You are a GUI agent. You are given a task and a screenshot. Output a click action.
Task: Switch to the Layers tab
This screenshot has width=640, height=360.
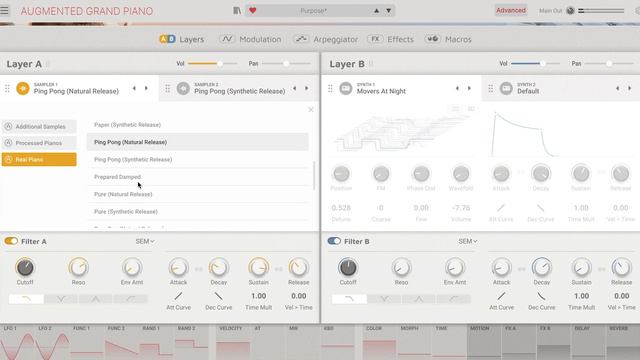182,39
